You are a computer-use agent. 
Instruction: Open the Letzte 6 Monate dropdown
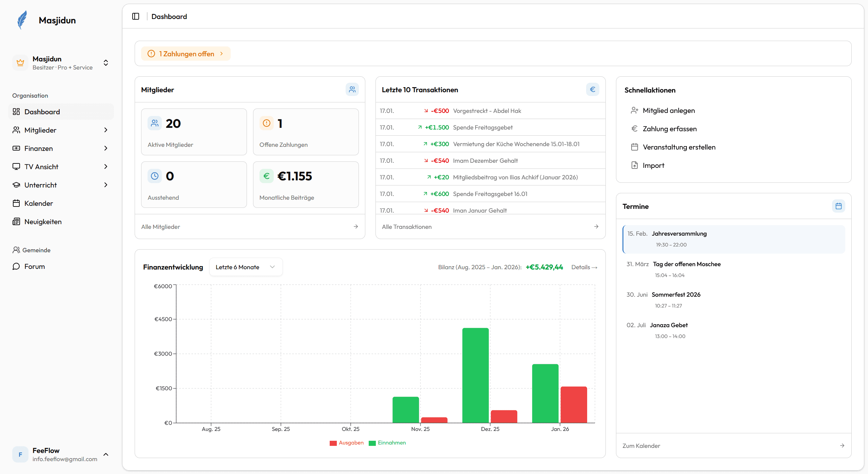click(x=246, y=267)
